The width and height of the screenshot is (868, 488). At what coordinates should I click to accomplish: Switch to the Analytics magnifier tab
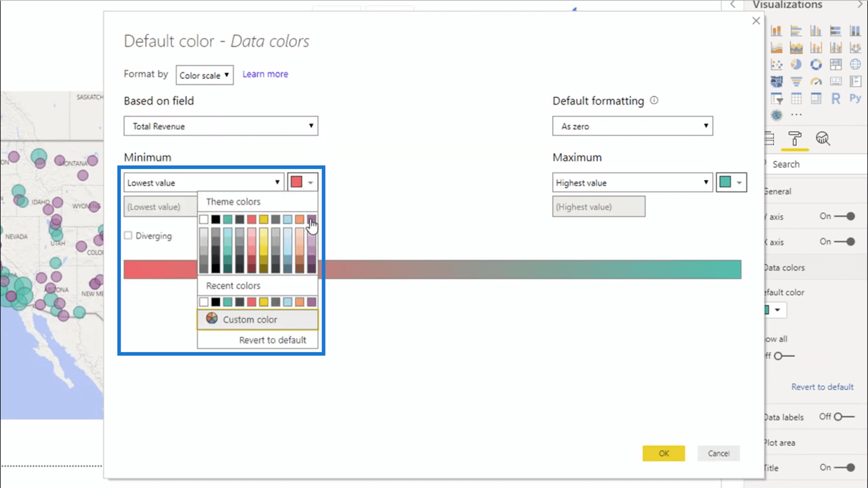(823, 139)
